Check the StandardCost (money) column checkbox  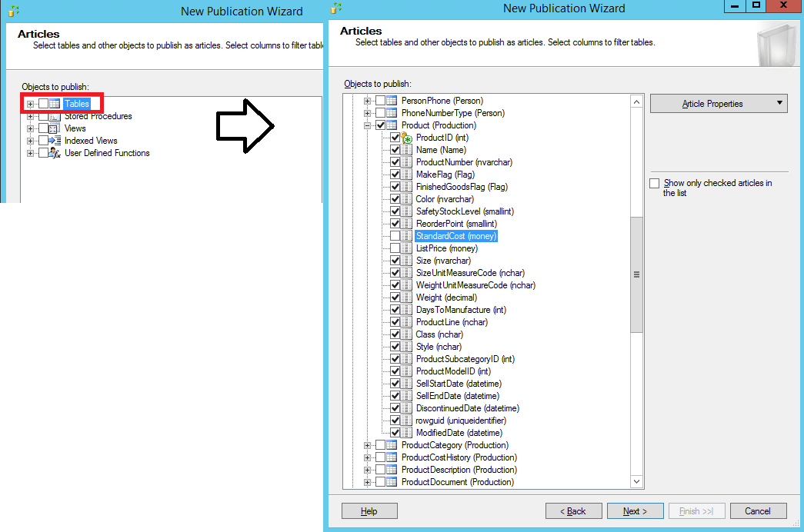pyautogui.click(x=395, y=236)
